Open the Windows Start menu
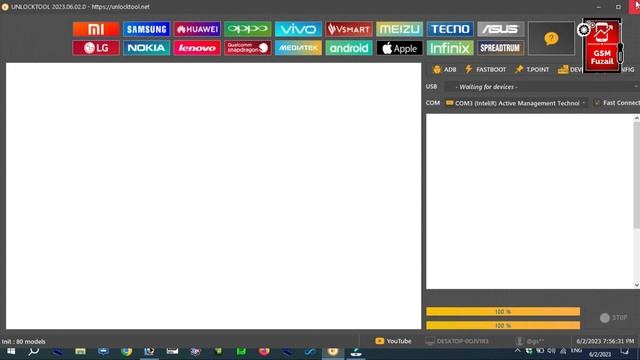This screenshot has height=360, width=640. click(11, 351)
